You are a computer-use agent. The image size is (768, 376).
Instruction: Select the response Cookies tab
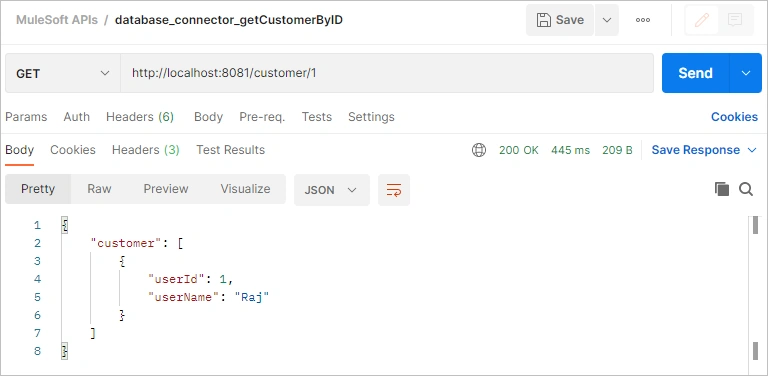(x=73, y=150)
